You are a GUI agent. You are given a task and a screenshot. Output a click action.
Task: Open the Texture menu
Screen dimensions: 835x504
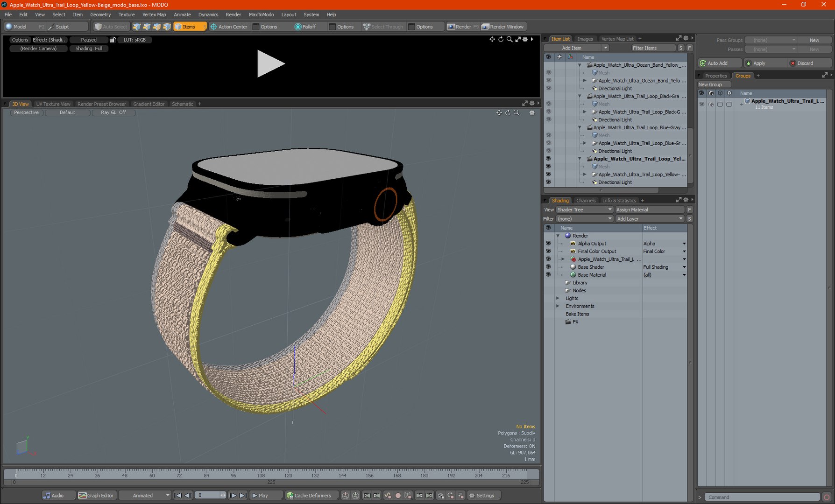click(126, 14)
